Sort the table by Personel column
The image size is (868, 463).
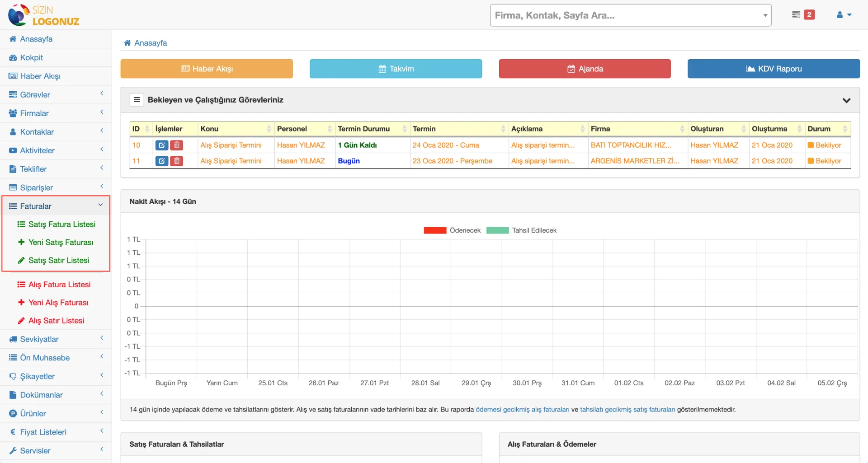click(x=305, y=129)
